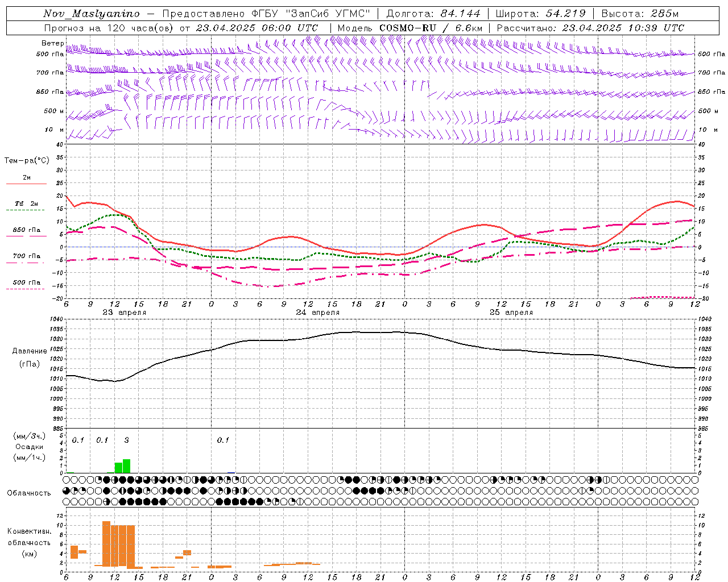Viewport: 728px width, 582px height.
Task: Click the Конвективн. convective cloud label
Action: (29, 531)
